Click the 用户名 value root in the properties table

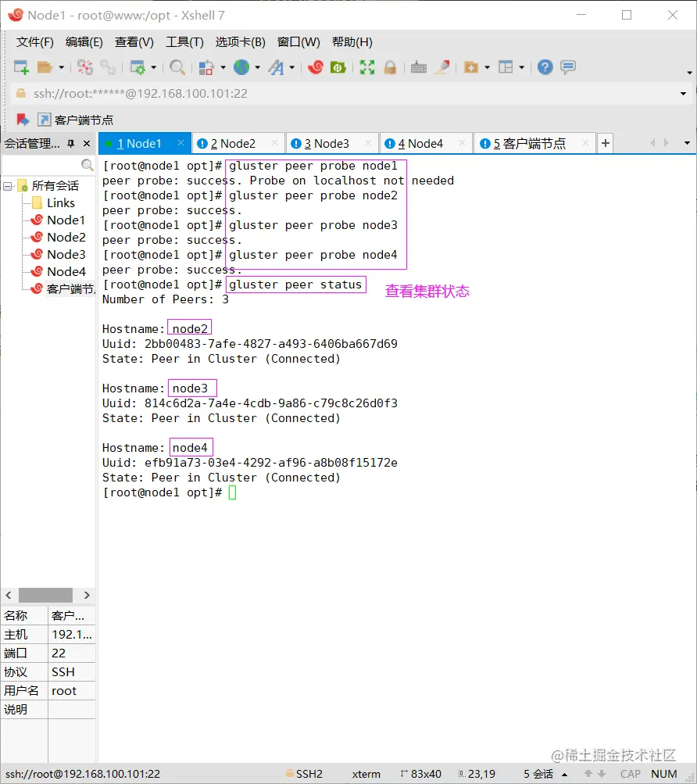coord(72,690)
